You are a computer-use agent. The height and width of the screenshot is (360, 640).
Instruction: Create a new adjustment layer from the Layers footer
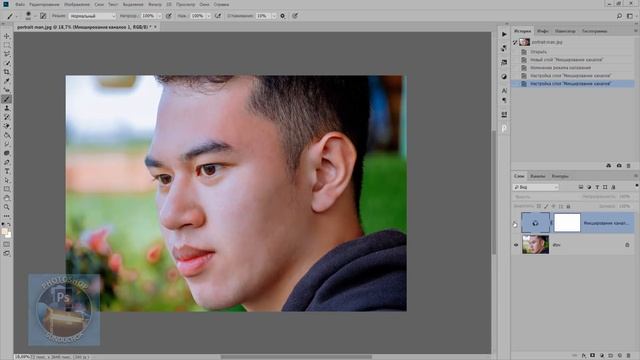click(602, 356)
